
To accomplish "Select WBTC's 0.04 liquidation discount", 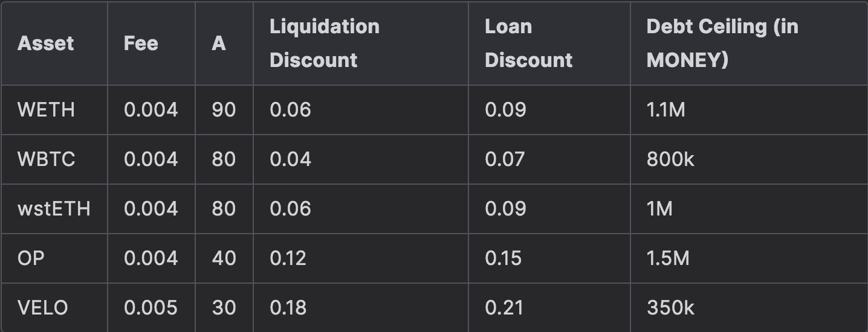I will [290, 159].
